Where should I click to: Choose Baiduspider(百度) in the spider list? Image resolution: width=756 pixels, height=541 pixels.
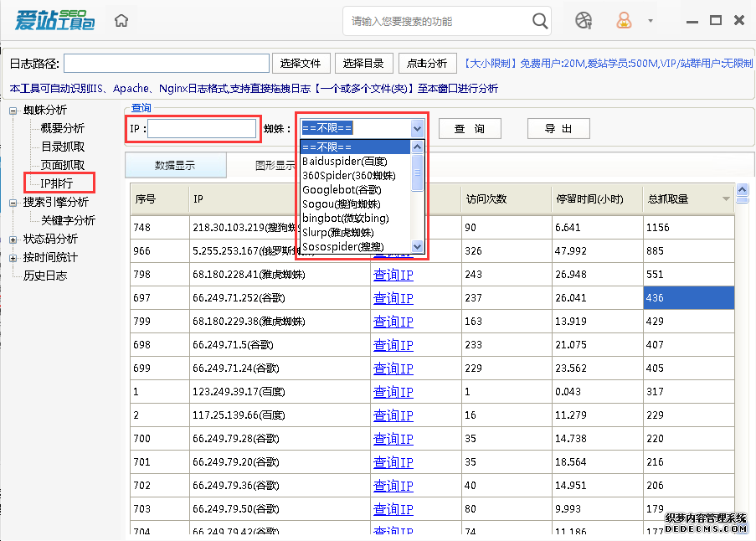[344, 161]
